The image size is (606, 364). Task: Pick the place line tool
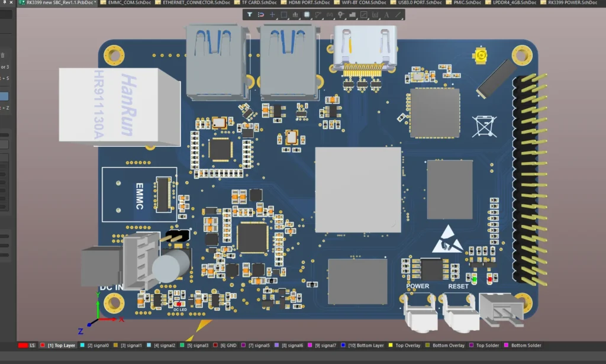click(x=398, y=14)
